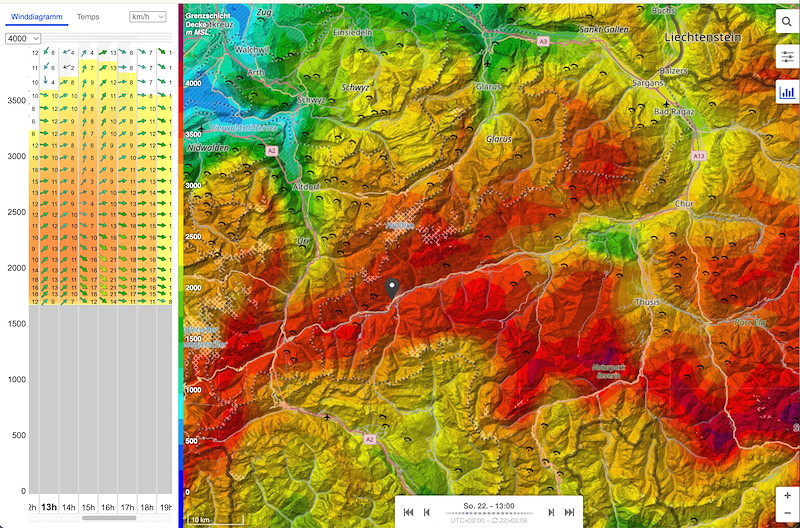Zoom in the map with plus button
Viewport: 800px width, 528px height.
pos(788,496)
